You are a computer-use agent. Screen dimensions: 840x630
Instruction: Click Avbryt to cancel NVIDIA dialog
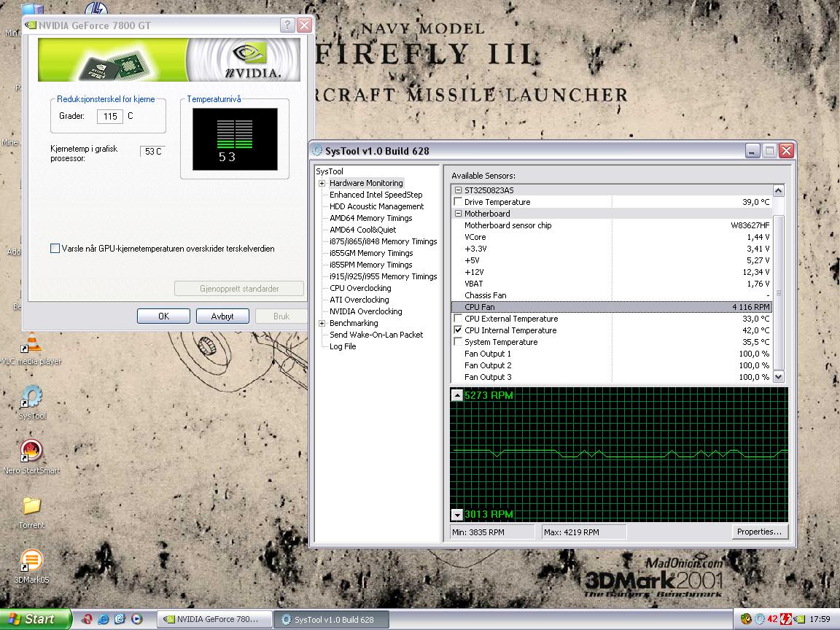(x=222, y=316)
